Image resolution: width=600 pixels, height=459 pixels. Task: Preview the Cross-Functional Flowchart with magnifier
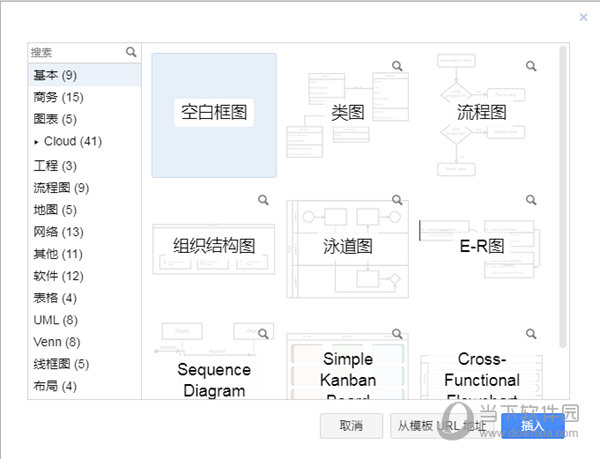pos(531,334)
